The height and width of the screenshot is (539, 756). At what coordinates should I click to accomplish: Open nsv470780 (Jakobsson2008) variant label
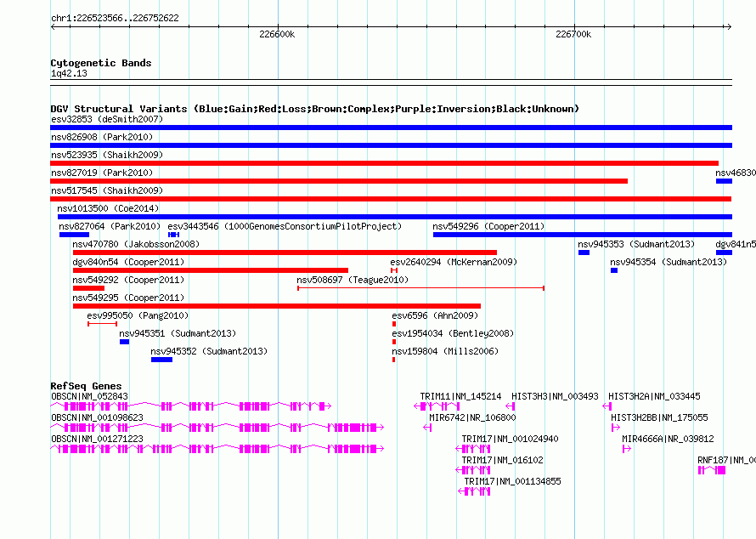click(136, 244)
